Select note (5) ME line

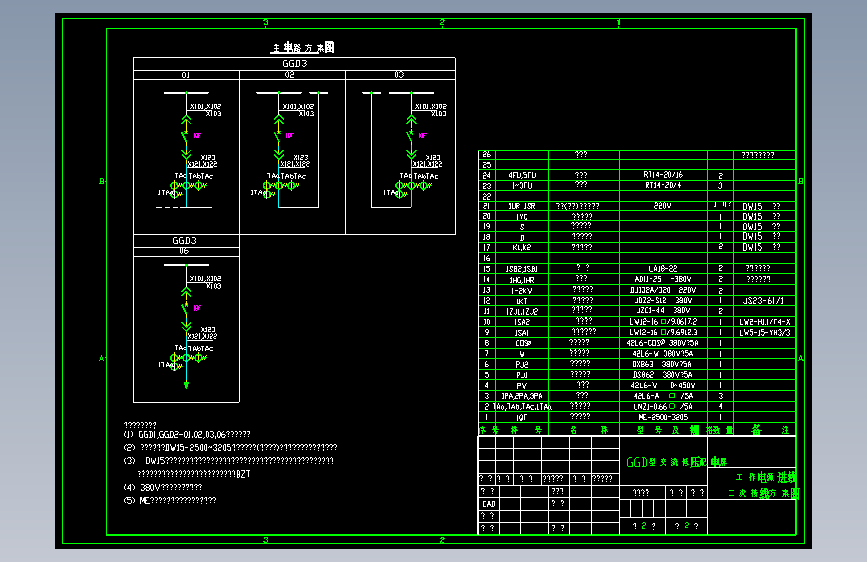click(170, 501)
